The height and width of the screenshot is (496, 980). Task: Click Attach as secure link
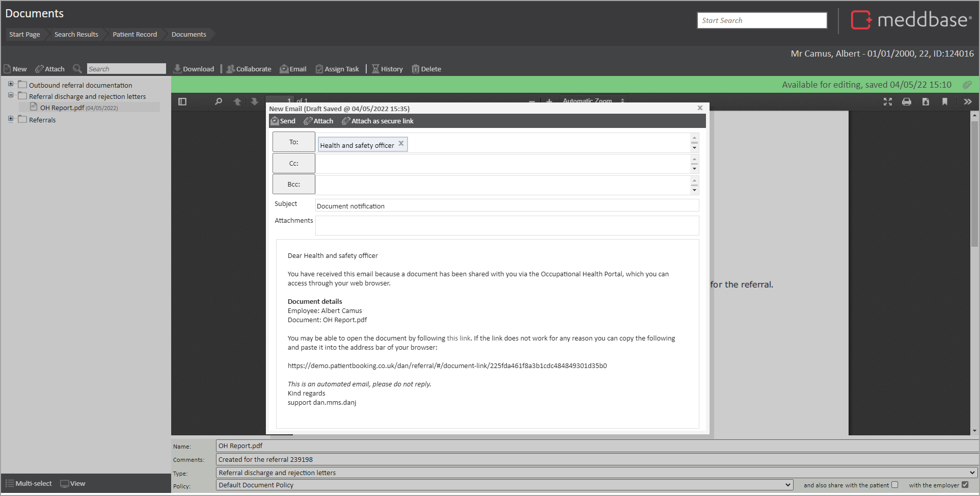377,121
